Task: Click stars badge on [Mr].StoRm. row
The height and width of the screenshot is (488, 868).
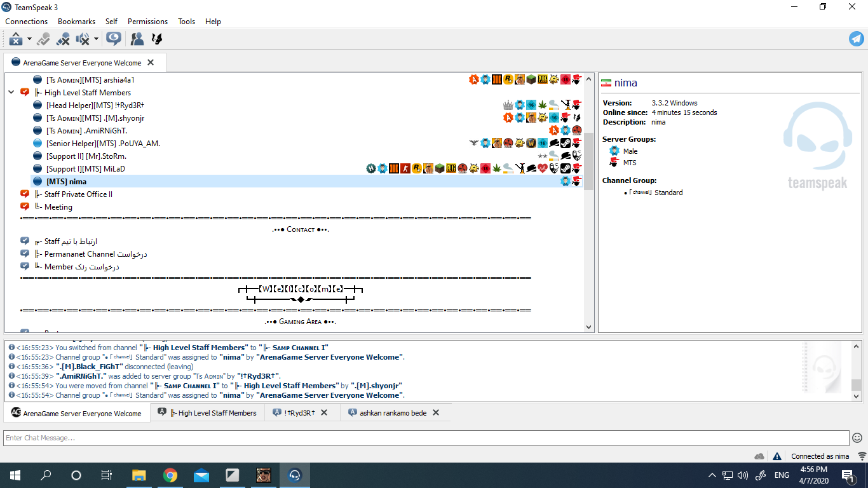Action: click(x=542, y=156)
